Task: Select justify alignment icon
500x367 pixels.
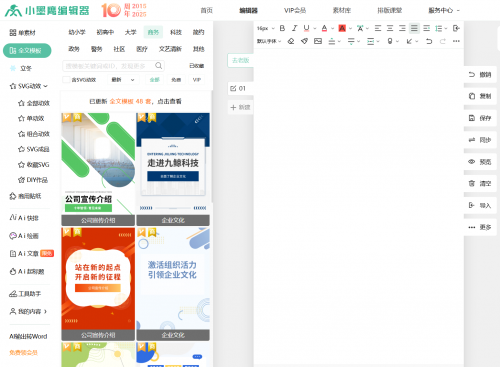Action: [414, 28]
